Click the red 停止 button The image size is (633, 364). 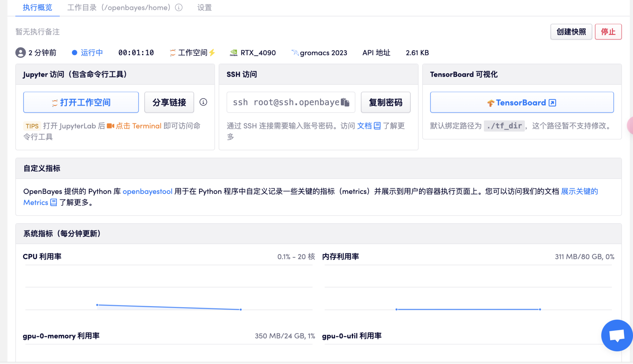point(608,32)
